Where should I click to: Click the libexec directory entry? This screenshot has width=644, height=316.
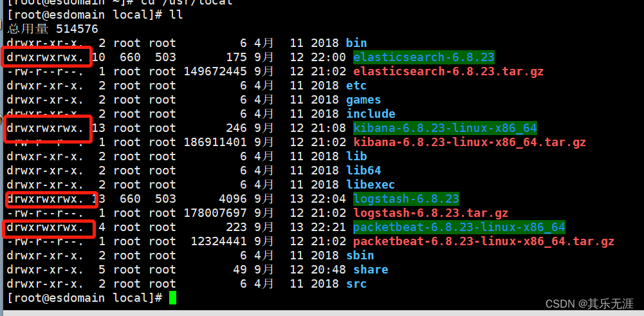click(x=371, y=185)
